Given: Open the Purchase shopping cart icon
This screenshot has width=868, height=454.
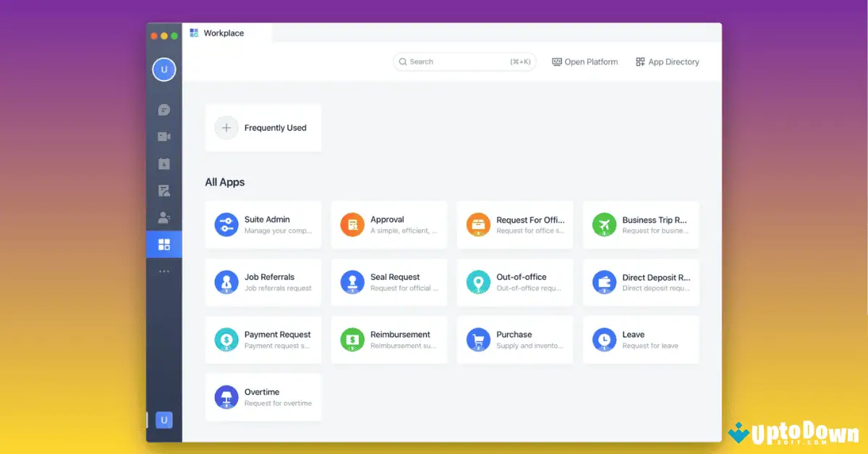Looking at the screenshot, I should 478,340.
